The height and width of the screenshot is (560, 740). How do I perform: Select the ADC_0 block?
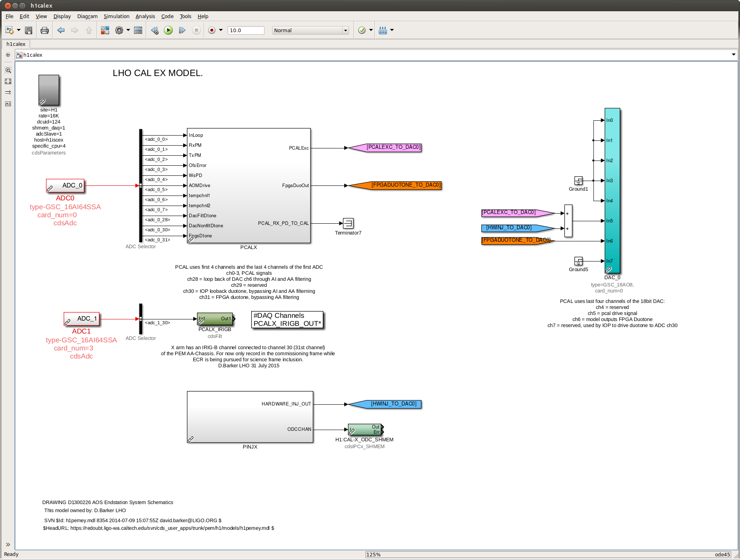[x=65, y=185]
